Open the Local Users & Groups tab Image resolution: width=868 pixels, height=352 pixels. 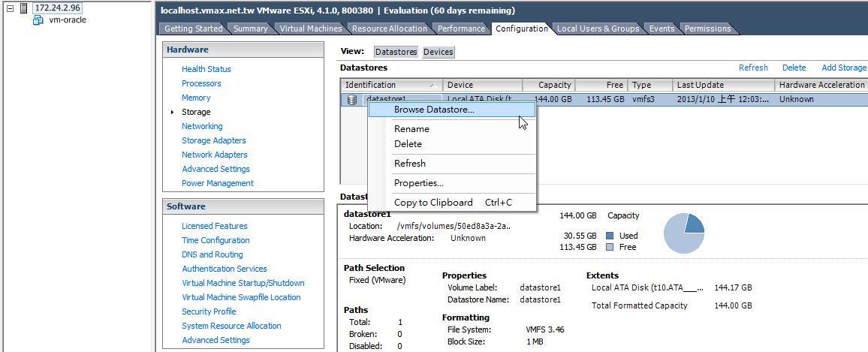598,29
